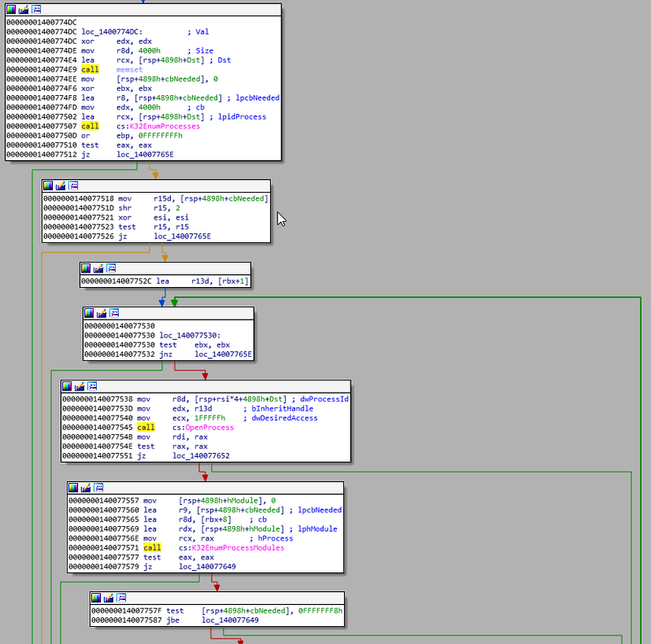Screen dimensions: 651x644
Task: Click color icon of loc_140077530 block
Action: [x=89, y=313]
